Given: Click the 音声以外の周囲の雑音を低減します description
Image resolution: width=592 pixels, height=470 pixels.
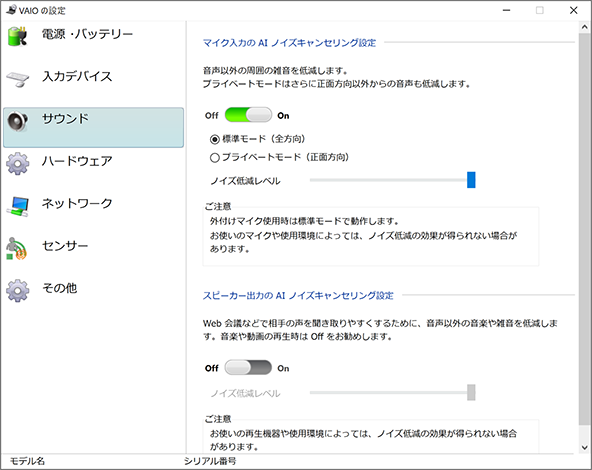Looking at the screenshot, I should tap(275, 71).
